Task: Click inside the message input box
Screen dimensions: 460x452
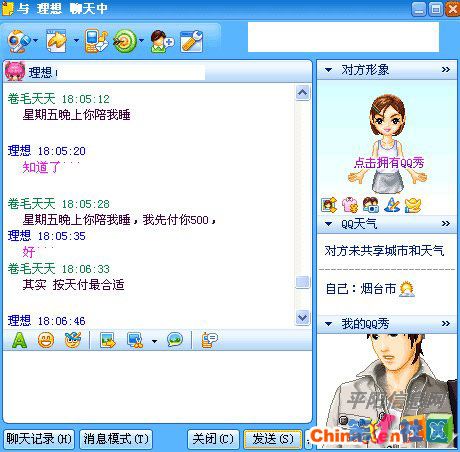Action: point(157,387)
